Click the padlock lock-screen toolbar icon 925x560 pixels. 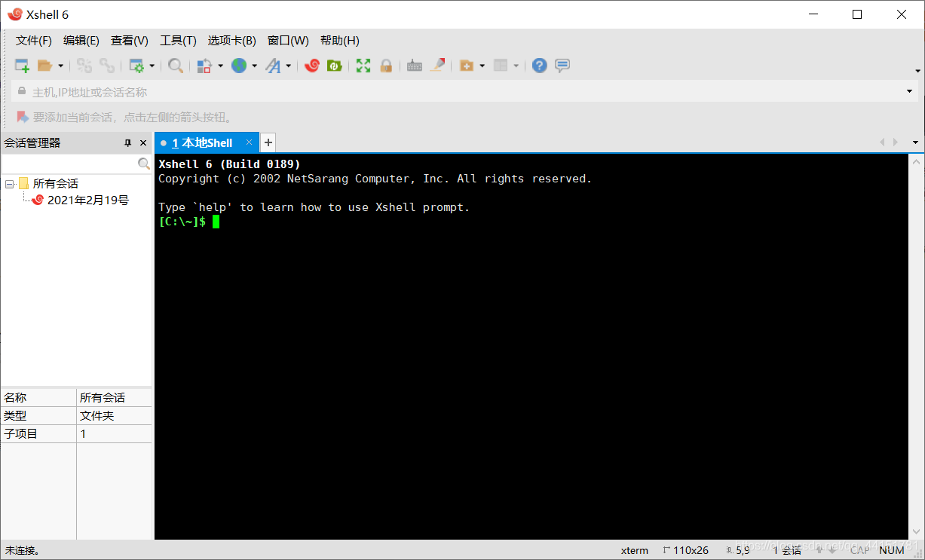pos(386,66)
